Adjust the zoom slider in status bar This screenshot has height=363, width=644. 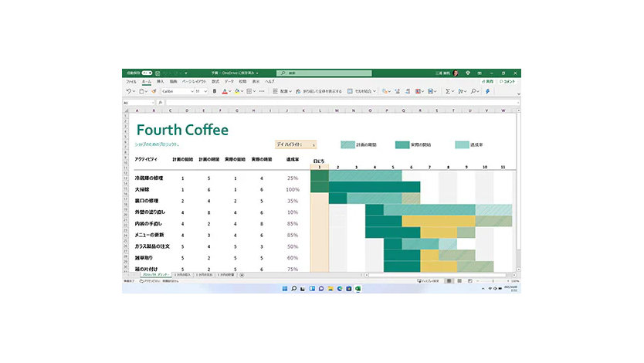pos(493,281)
